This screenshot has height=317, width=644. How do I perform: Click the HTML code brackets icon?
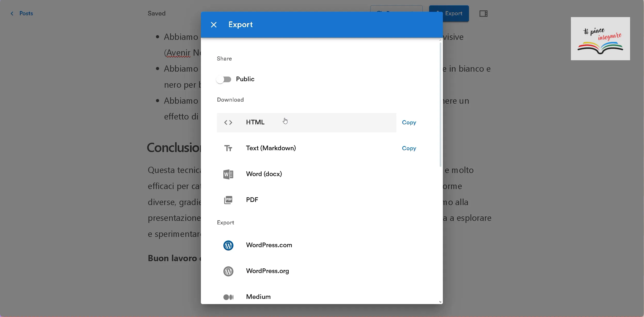[228, 123]
